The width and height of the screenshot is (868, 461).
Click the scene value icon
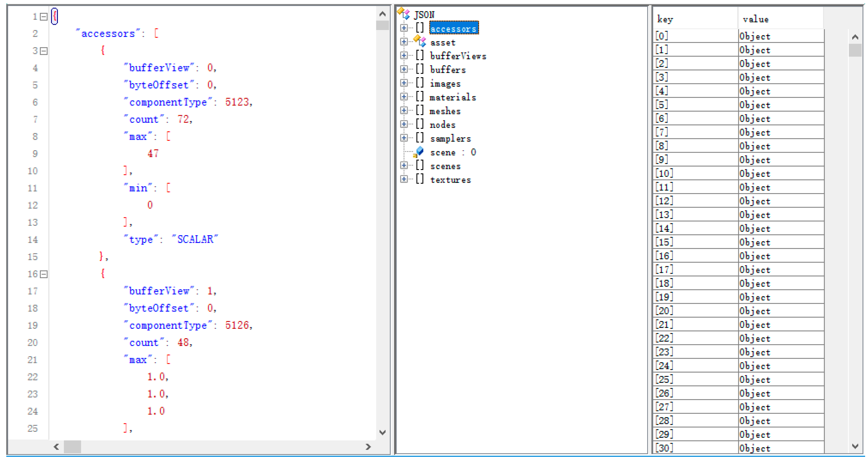(419, 152)
